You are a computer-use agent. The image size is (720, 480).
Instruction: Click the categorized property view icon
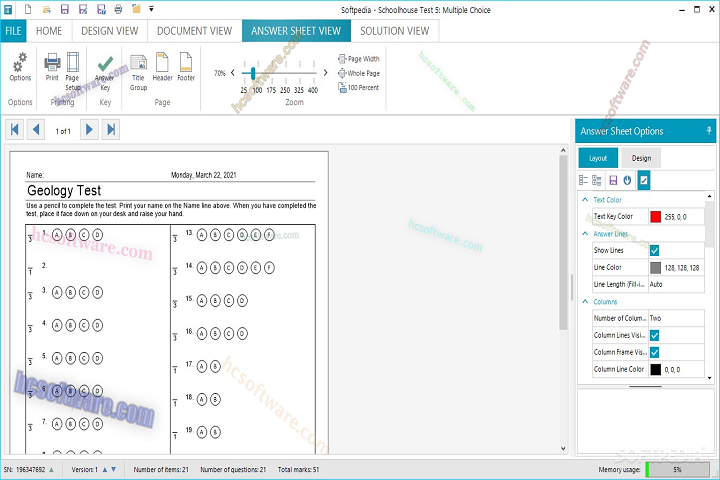[x=584, y=180]
